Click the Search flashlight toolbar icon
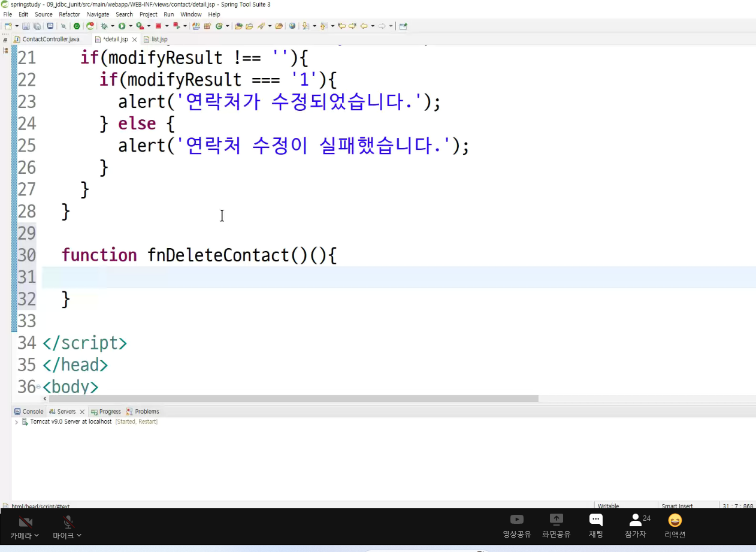Image resolution: width=756 pixels, height=552 pixels. point(261,26)
